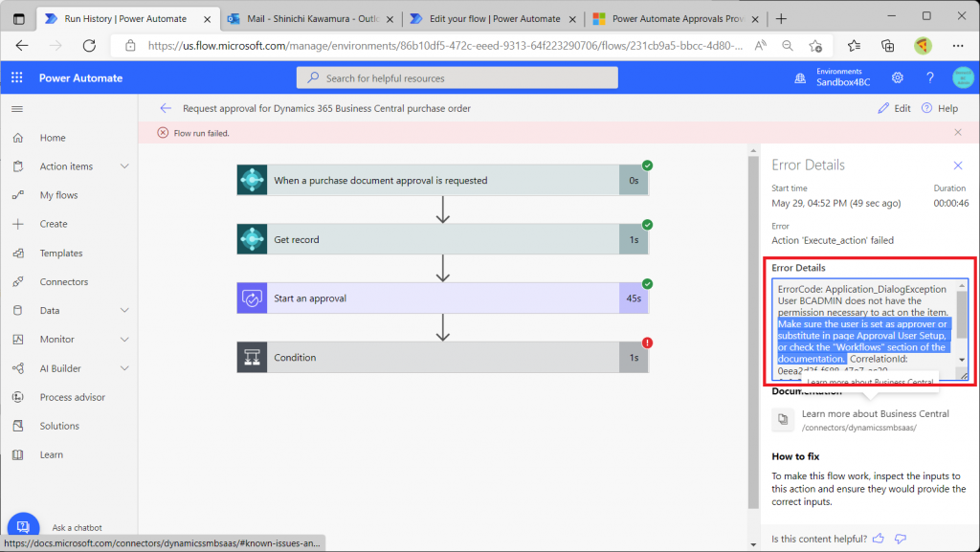
Task: Open the Help question mark in header
Action: [x=930, y=77]
